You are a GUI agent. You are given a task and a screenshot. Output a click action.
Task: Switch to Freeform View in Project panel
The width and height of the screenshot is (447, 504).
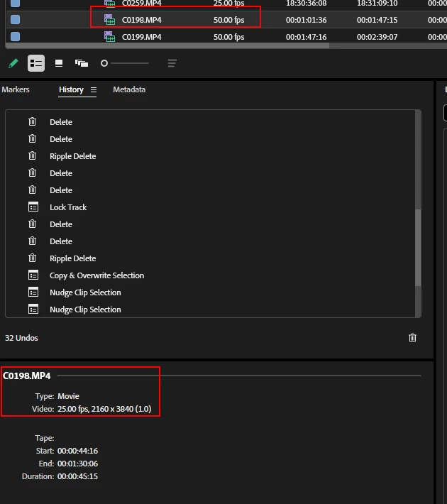[x=82, y=63]
